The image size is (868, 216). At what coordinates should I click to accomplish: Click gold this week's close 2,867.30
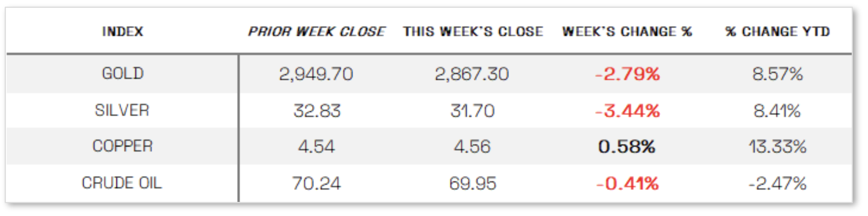click(472, 74)
